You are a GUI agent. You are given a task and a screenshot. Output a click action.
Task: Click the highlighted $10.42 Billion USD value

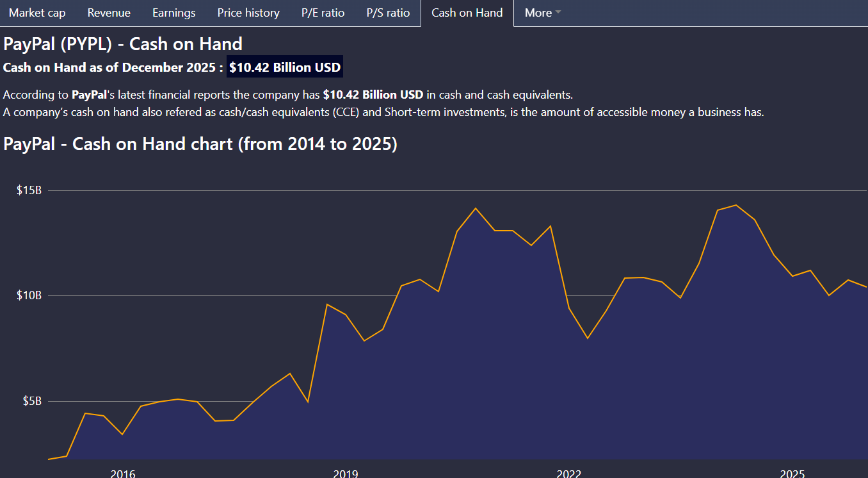click(285, 67)
